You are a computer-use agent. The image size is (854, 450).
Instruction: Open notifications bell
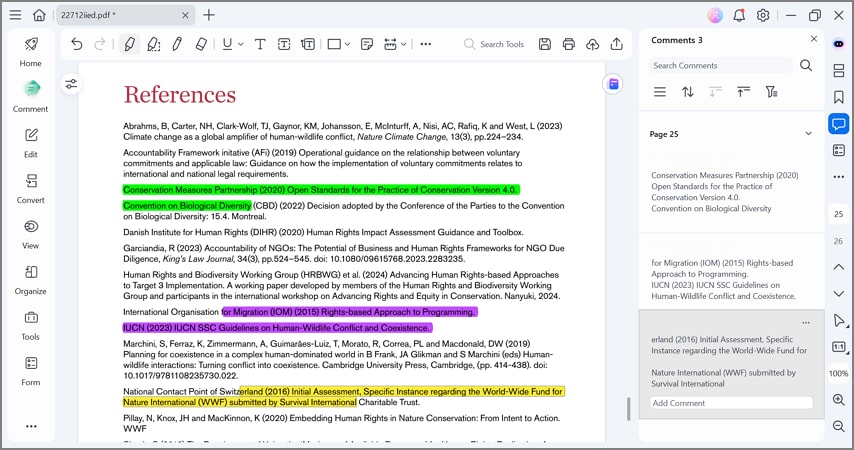739,15
